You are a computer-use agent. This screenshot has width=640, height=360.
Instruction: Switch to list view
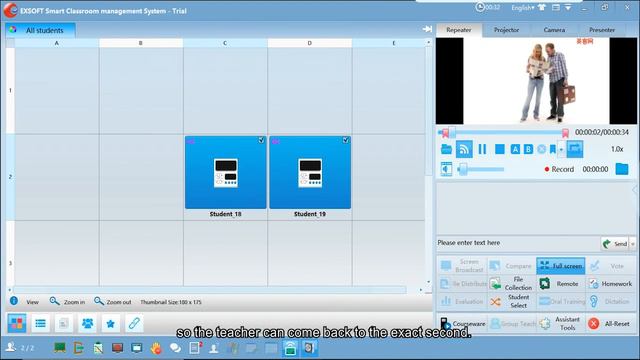40,324
